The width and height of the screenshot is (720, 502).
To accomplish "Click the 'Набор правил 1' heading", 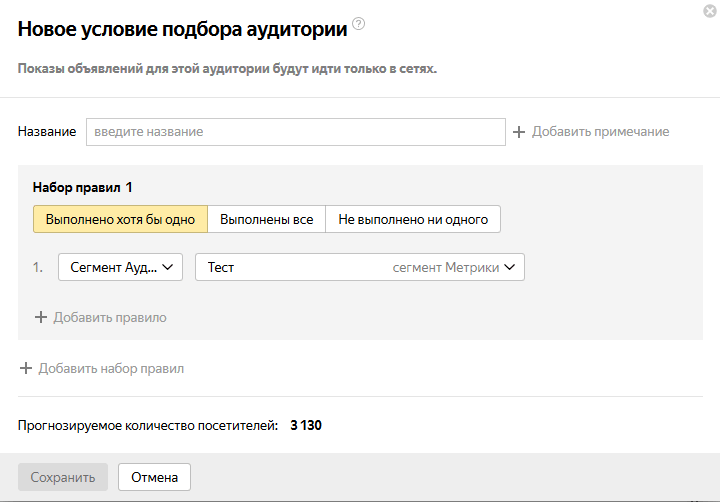I will pos(83,187).
